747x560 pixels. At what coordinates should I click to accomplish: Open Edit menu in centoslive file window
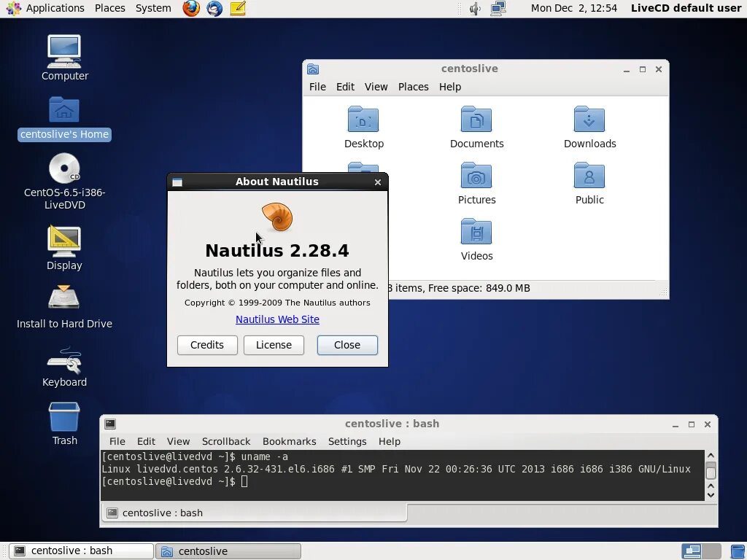point(345,87)
